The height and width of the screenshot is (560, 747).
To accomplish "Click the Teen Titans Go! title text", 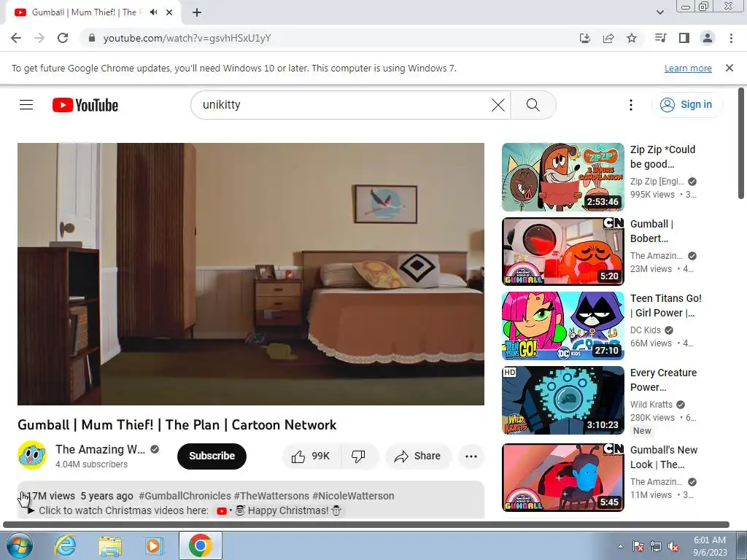I will (665, 306).
